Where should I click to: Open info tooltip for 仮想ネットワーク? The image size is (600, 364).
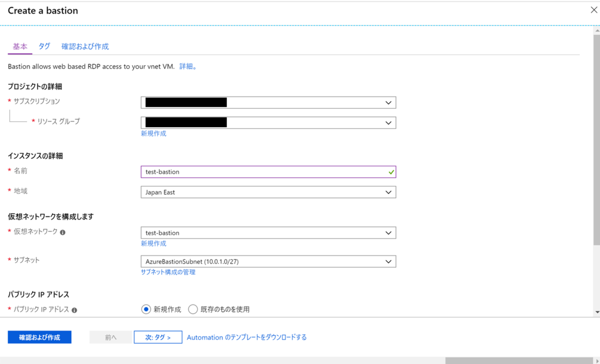tap(62, 232)
